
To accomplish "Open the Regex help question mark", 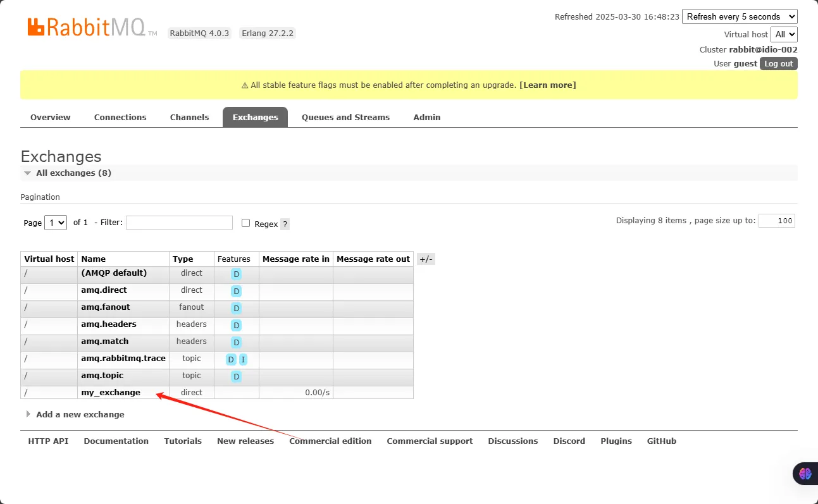I will click(285, 224).
